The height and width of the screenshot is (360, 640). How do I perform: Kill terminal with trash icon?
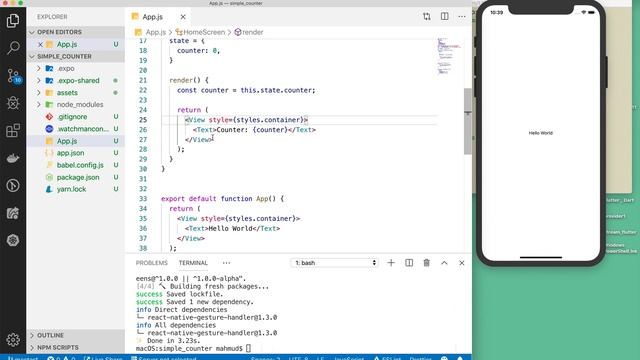point(427,263)
